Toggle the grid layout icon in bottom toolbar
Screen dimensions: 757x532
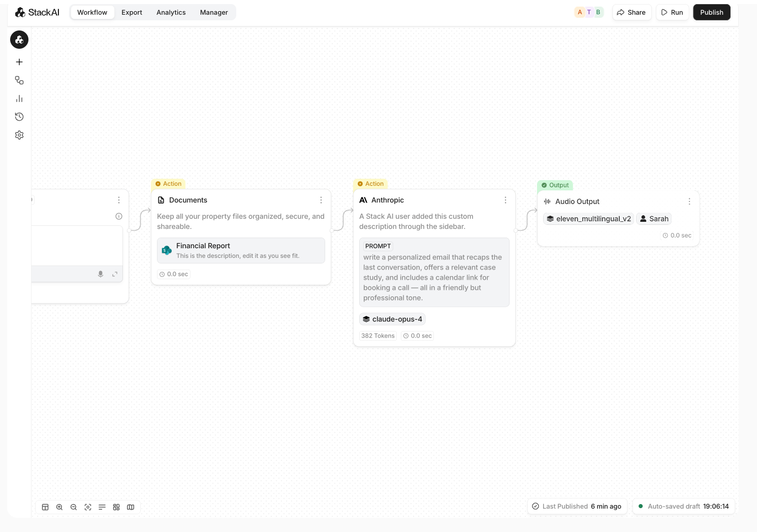[x=116, y=507]
